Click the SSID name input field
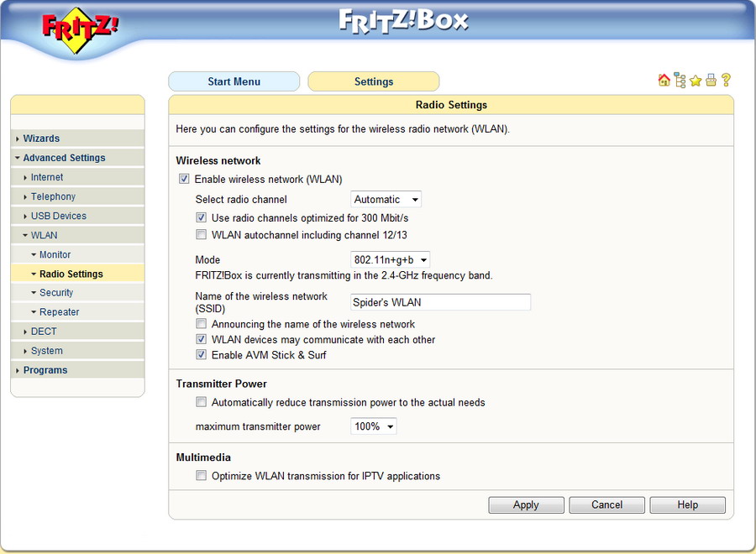The width and height of the screenshot is (756, 554). pos(440,302)
